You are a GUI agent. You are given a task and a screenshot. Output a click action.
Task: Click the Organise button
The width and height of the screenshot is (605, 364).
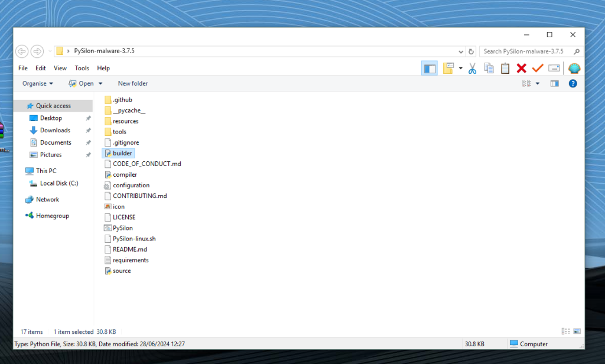[x=35, y=83]
